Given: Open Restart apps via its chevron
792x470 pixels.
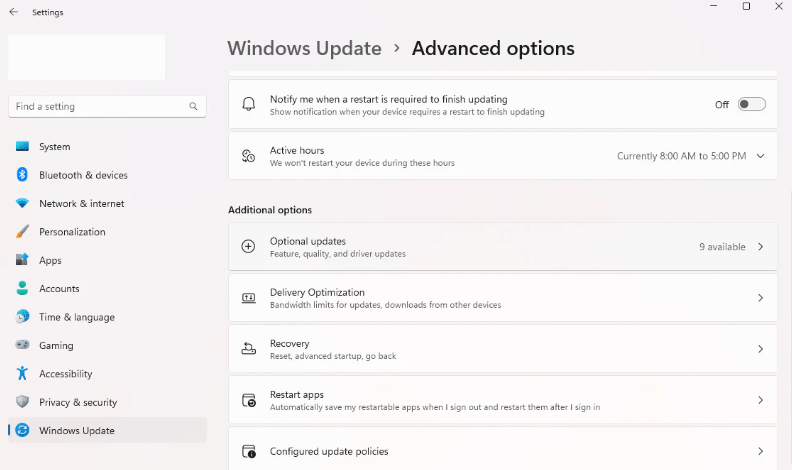Looking at the screenshot, I should (x=761, y=400).
